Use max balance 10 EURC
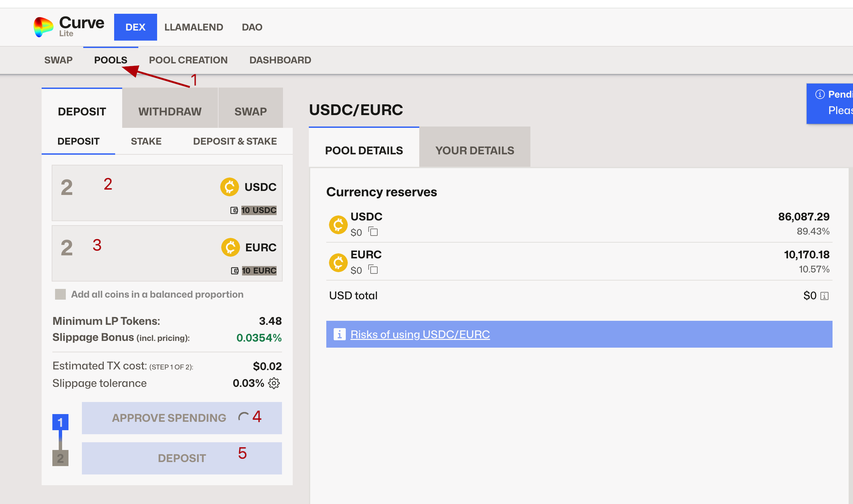 [259, 271]
